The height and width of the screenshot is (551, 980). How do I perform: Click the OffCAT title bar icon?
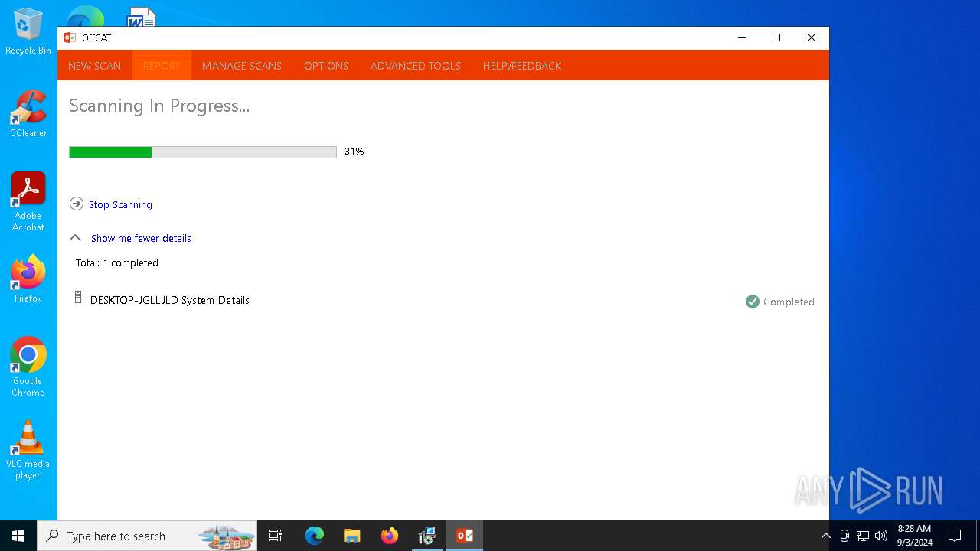70,37
